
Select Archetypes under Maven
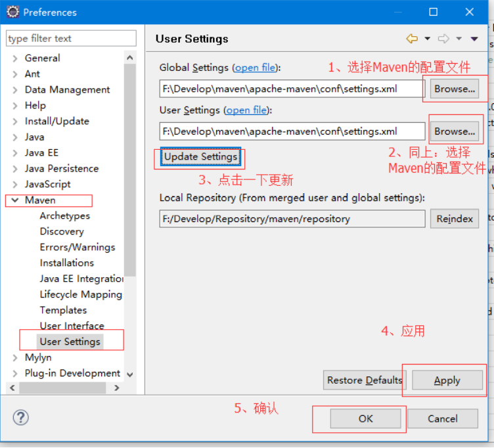(x=65, y=216)
